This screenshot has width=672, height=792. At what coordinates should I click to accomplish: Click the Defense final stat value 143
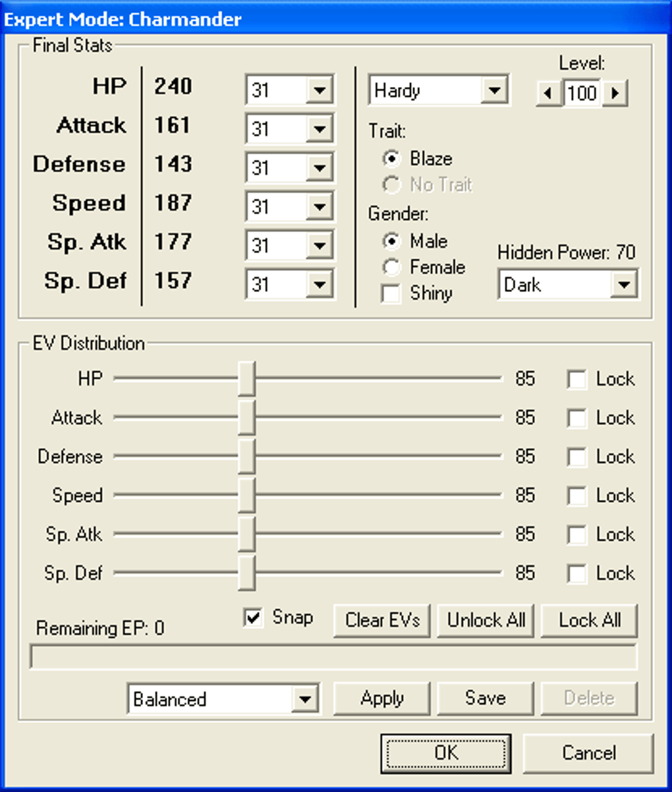point(173,164)
